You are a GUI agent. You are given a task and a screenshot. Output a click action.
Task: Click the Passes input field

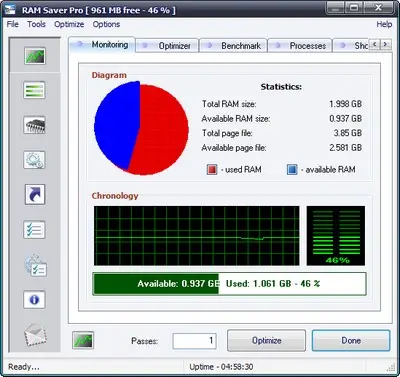(x=194, y=341)
